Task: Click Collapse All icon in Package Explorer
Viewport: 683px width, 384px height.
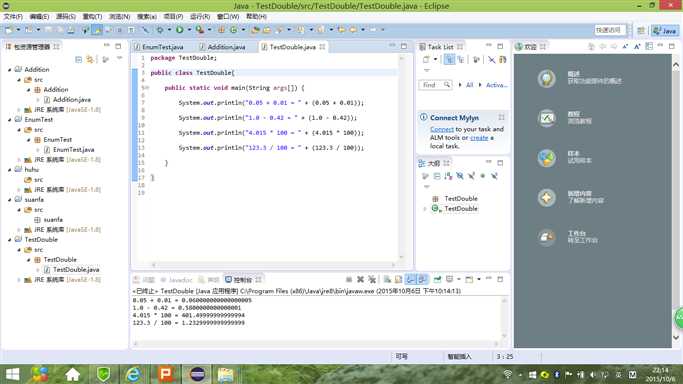Action: [78, 59]
